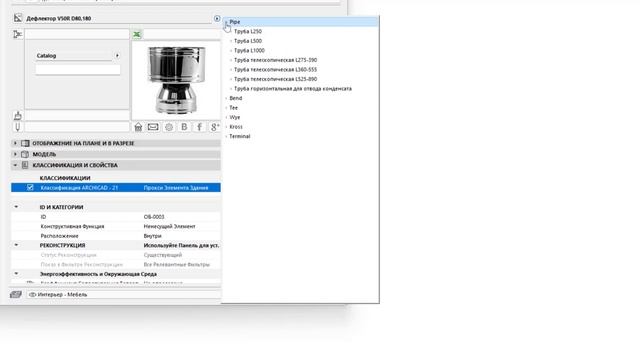Click the Google Plus icon

coord(215,127)
